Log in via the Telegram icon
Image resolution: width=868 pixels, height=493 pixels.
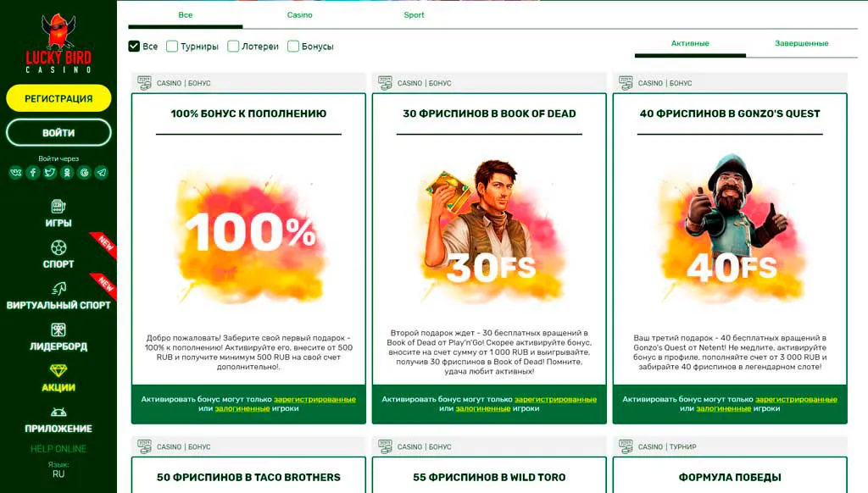point(102,173)
